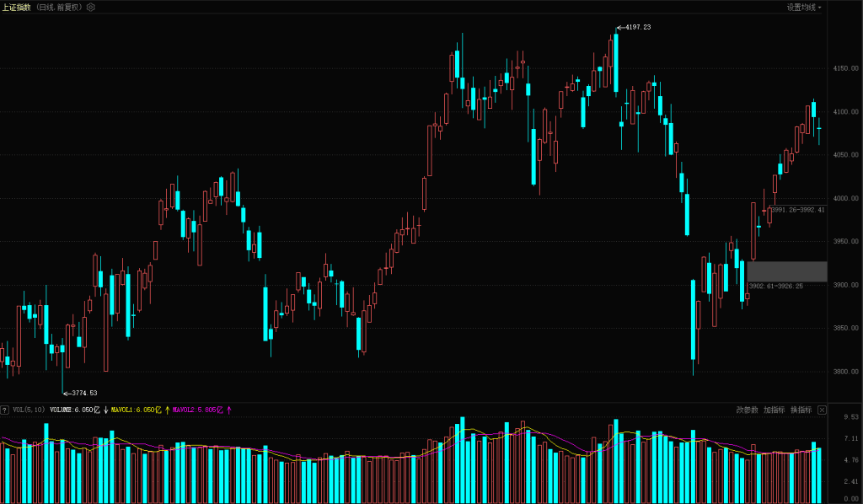Click the VOL indicator help question-mark icon
Image resolution: width=863 pixels, height=504 pixels.
point(5,410)
